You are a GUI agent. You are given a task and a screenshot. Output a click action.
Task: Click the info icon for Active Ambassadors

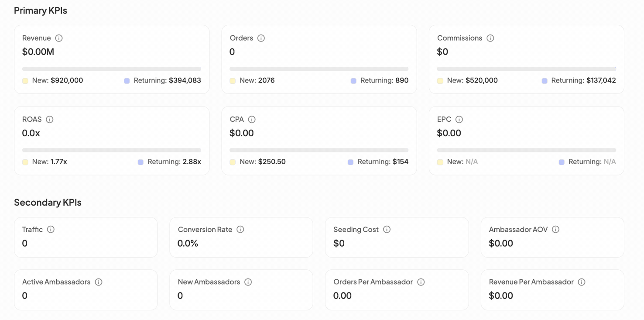pos(99,282)
